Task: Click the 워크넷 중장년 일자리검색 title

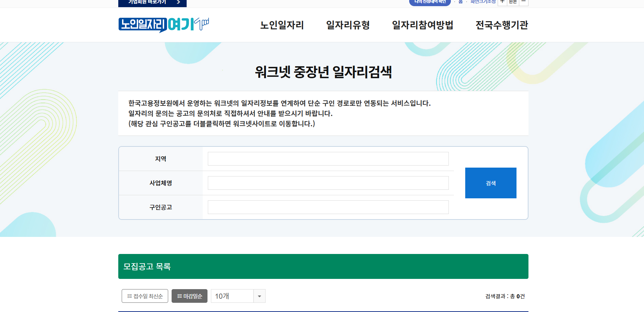Action: pyautogui.click(x=323, y=72)
